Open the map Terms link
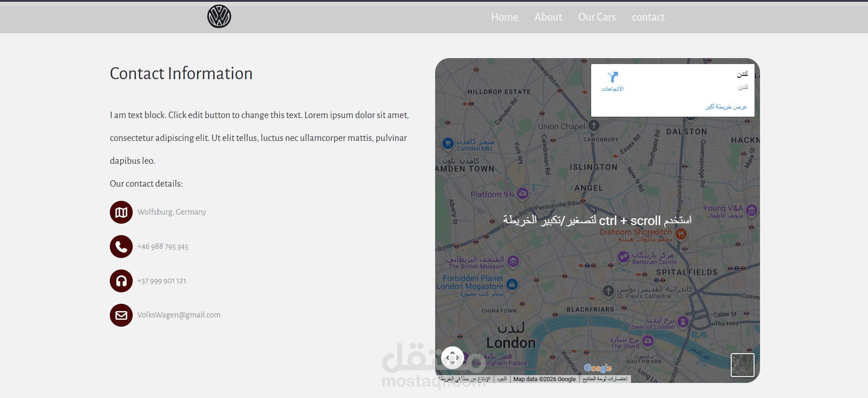868x398 pixels. pyautogui.click(x=502, y=379)
